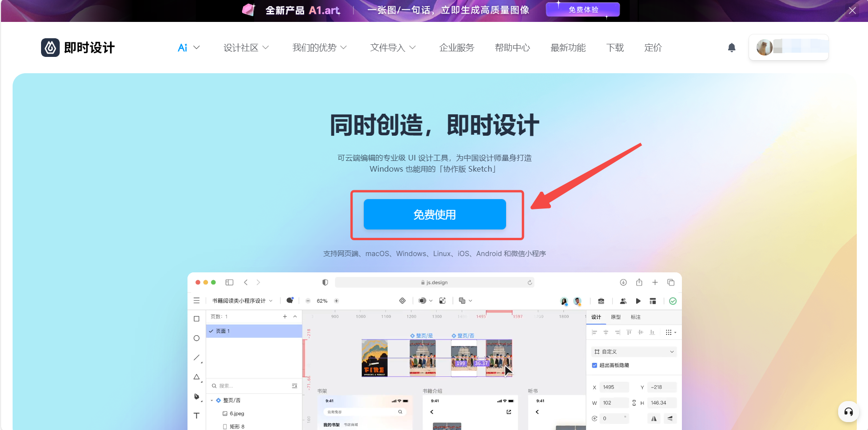Click the 即时设计 logo icon
The height and width of the screenshot is (430, 868).
[x=50, y=48]
